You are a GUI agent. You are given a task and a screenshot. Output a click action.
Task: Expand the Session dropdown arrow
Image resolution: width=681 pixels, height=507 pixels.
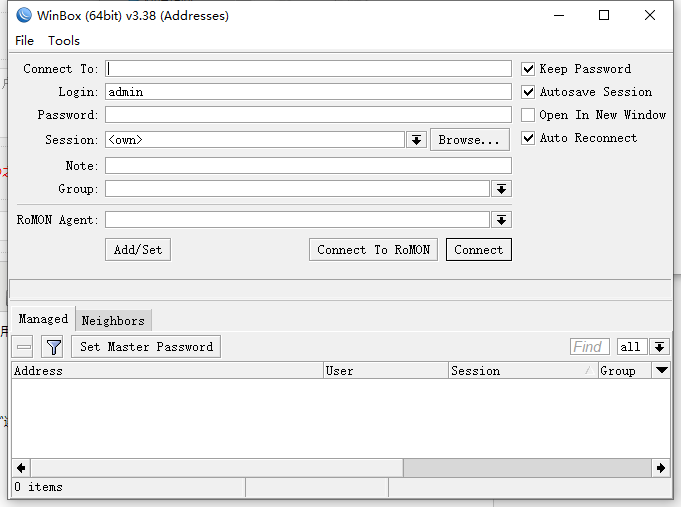coord(417,140)
